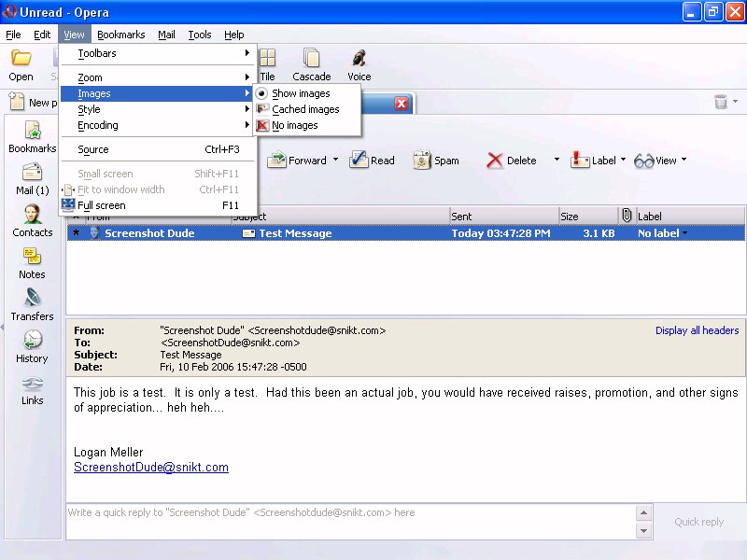Select the No images option
This screenshot has width=747, height=560.
[307, 125]
